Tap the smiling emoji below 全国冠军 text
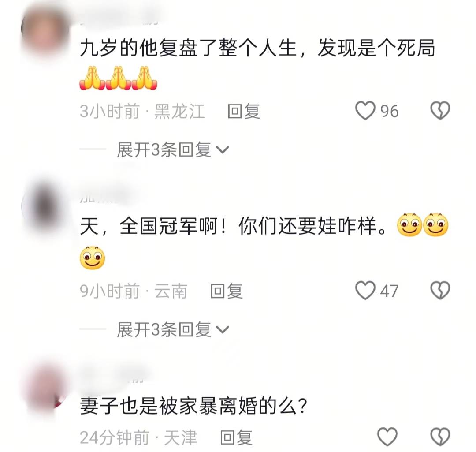Viewport: 476px width, 452px height. (x=92, y=258)
